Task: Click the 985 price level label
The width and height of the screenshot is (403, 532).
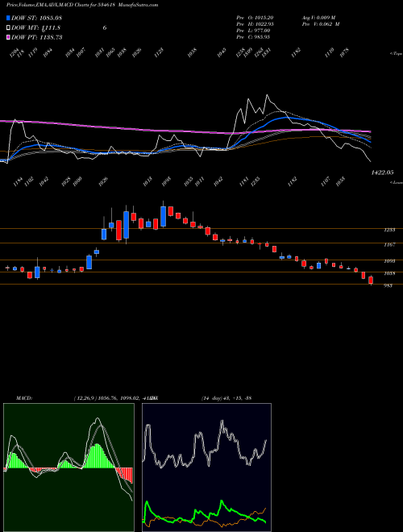Action: (388, 285)
